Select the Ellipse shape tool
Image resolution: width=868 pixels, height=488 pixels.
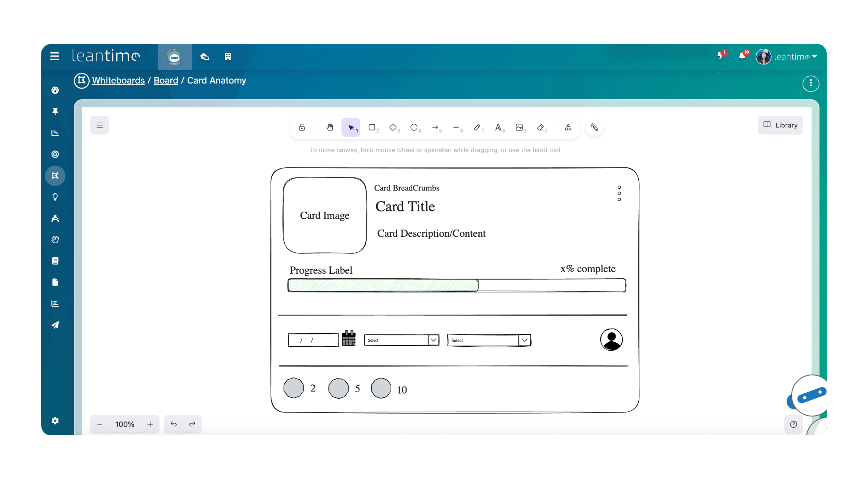[x=414, y=127]
